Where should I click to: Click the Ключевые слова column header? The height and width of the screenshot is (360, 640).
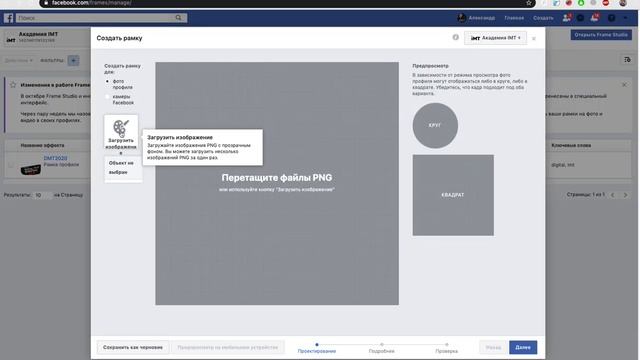click(x=571, y=145)
